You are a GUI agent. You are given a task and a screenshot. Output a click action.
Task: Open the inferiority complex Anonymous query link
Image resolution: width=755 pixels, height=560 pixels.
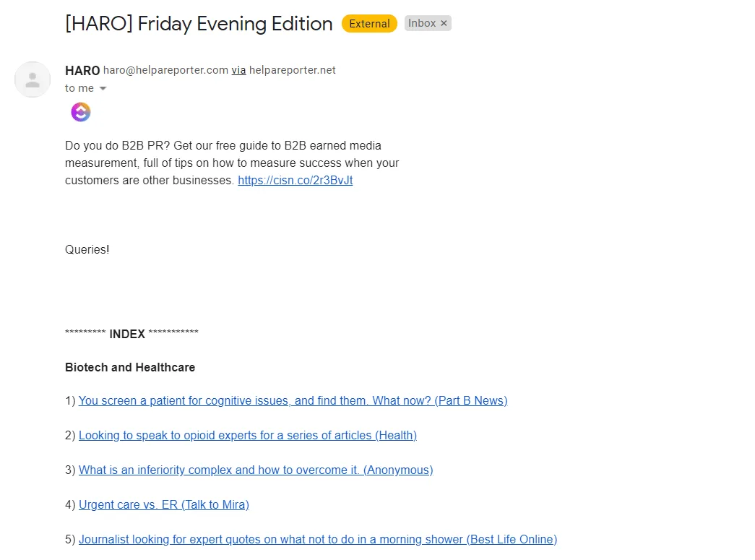[x=256, y=470]
